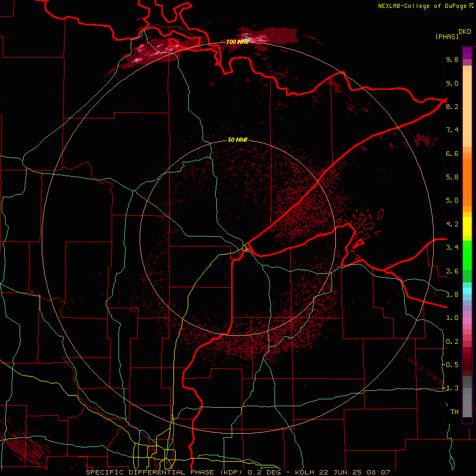This screenshot has height=476, width=476.
Task: Click the 8.2 scale value
Action: [452, 106]
